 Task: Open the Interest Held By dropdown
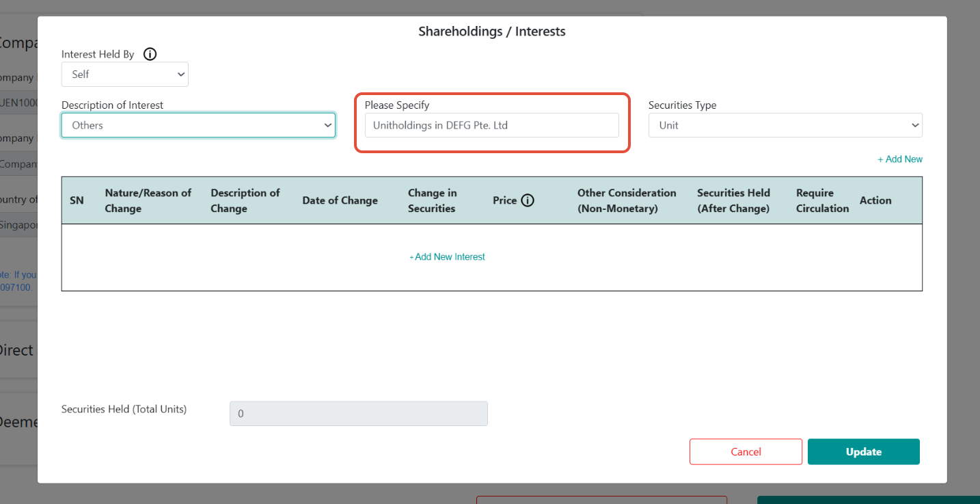point(125,74)
